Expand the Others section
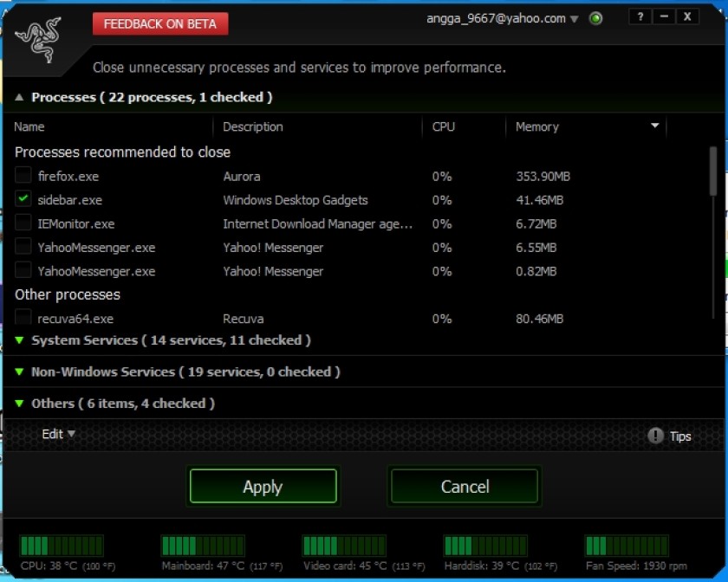Screen dimensions: 728x582 click(19, 404)
